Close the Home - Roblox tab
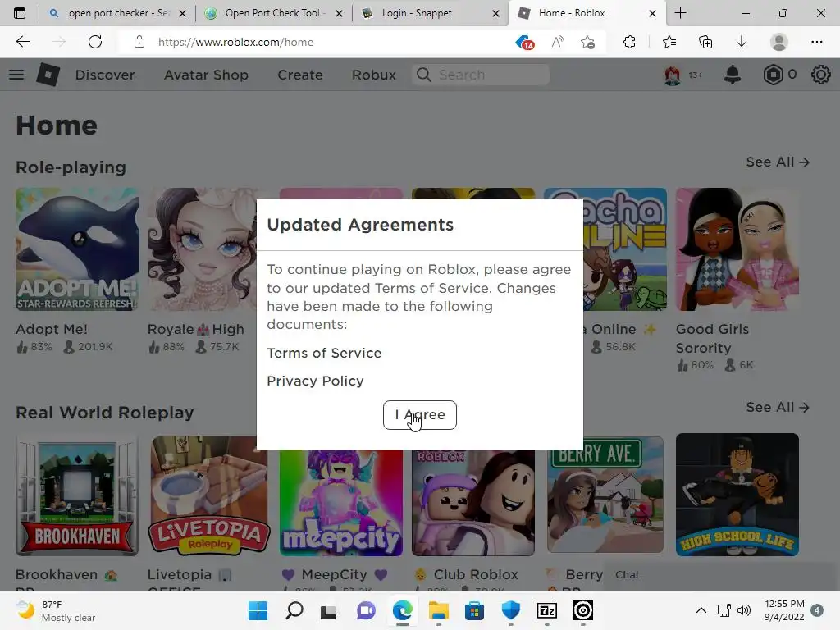 (652, 13)
